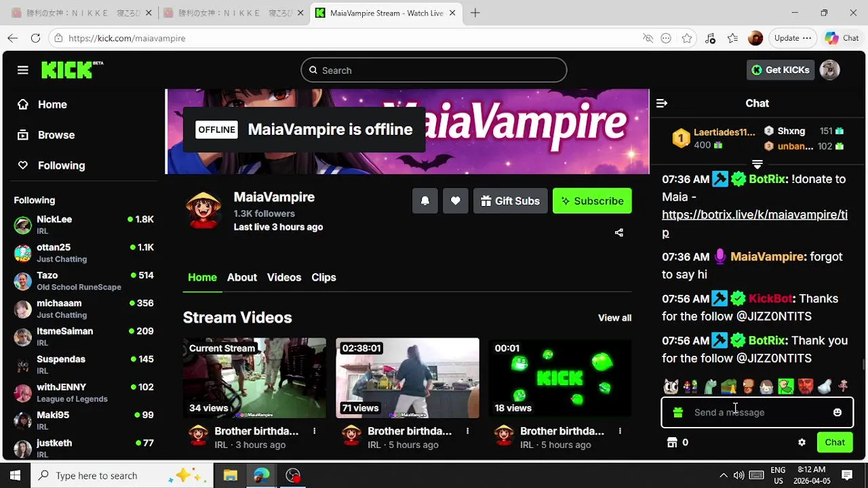Expand the gift leaderboard chevron

point(757,165)
